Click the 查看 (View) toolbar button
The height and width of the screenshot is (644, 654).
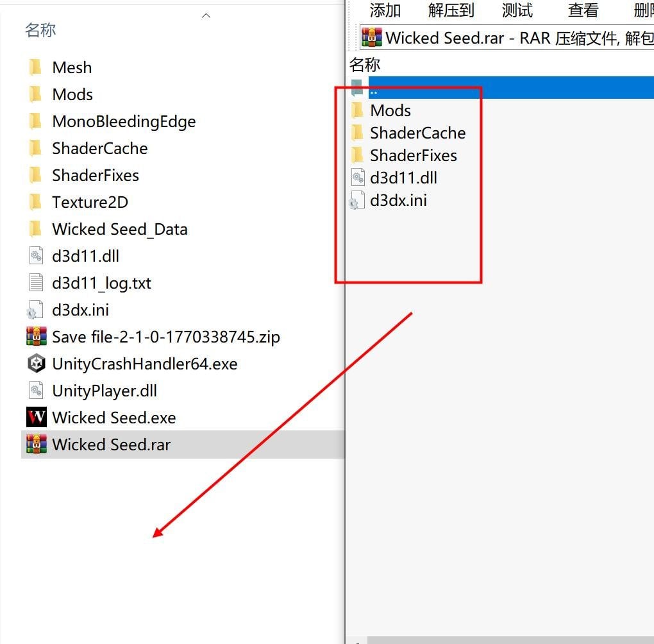coord(583,10)
